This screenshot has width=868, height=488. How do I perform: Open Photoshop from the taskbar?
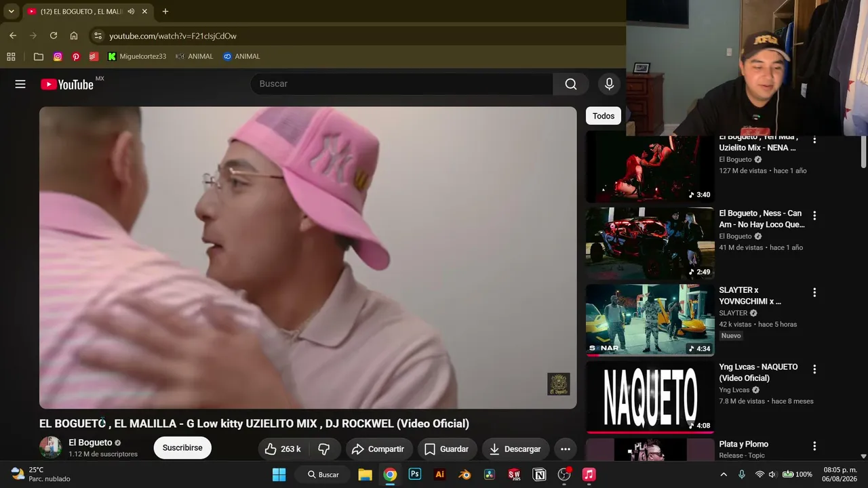point(415,474)
